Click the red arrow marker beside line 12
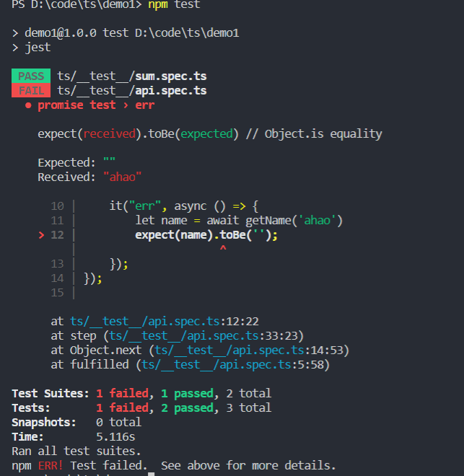This screenshot has width=464, height=476. click(x=41, y=235)
